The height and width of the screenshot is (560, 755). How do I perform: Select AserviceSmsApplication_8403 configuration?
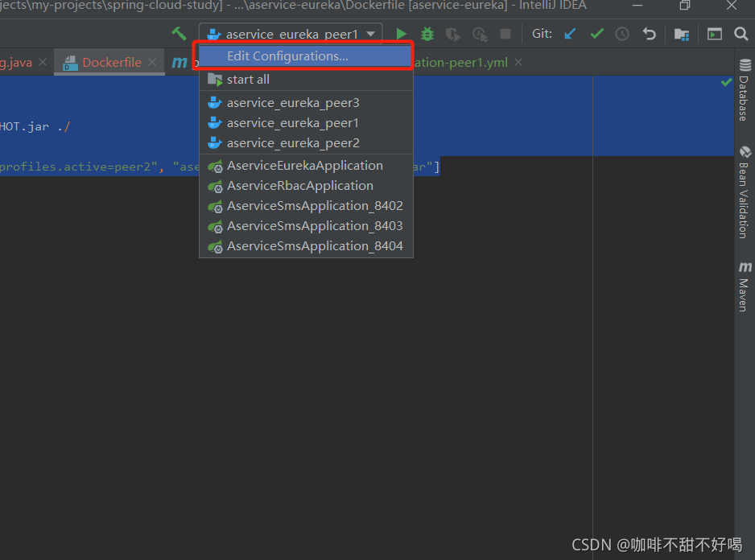tap(306, 226)
